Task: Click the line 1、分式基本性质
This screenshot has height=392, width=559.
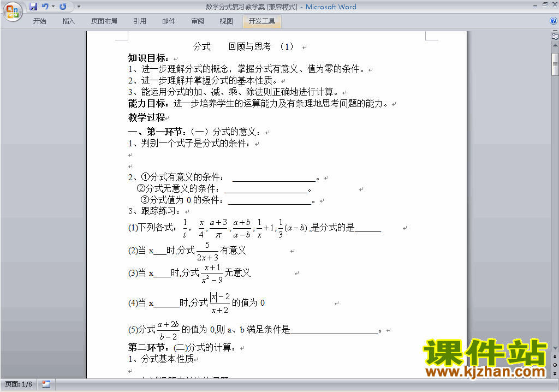Action: [161, 359]
